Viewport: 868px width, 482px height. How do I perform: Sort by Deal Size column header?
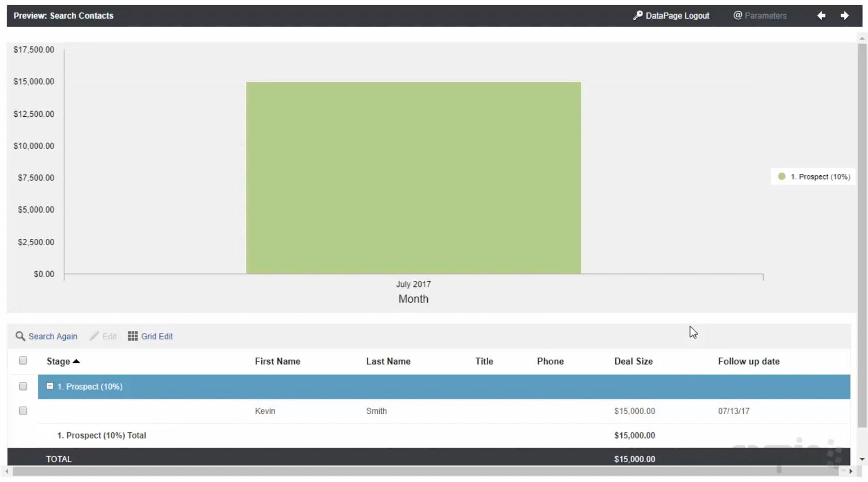633,361
